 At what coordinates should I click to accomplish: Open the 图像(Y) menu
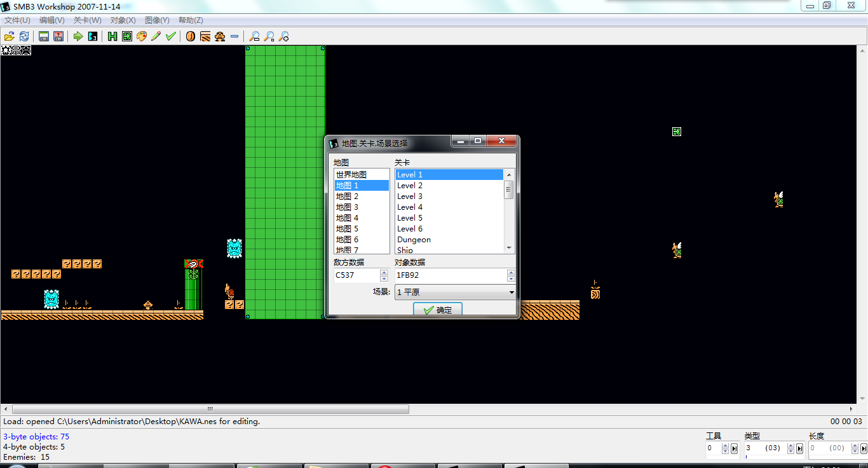click(x=157, y=20)
